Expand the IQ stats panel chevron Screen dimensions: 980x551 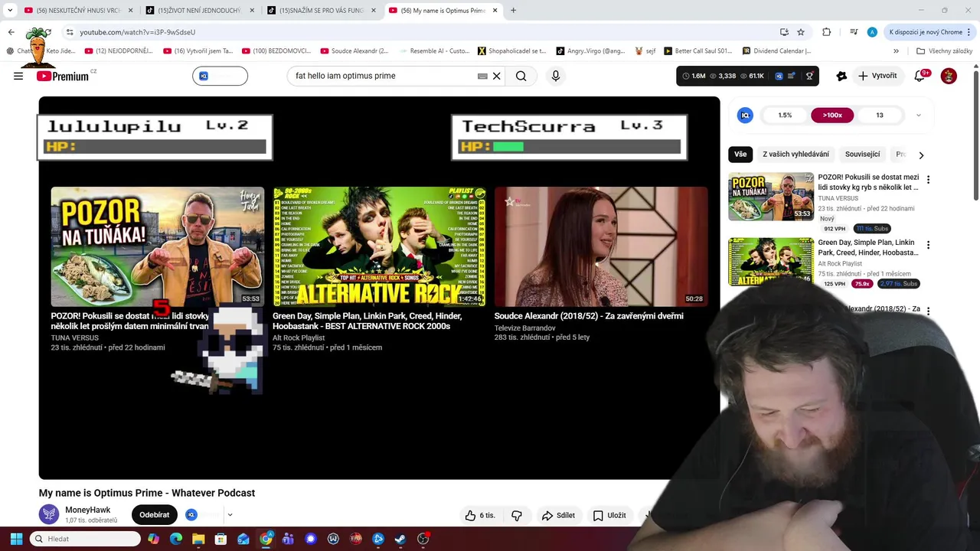pyautogui.click(x=918, y=116)
